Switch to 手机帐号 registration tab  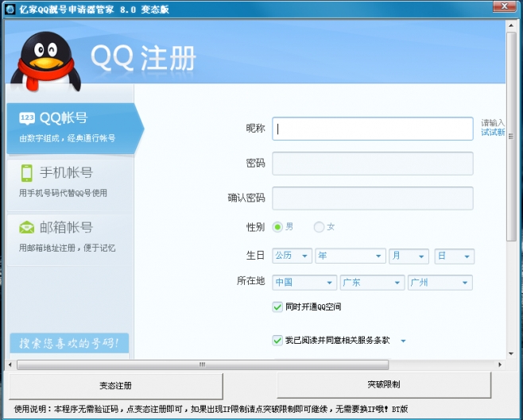click(x=70, y=184)
